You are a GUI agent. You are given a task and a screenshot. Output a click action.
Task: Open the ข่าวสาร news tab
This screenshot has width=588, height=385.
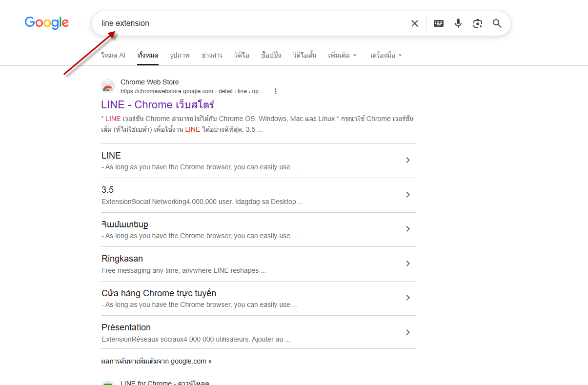[212, 55]
